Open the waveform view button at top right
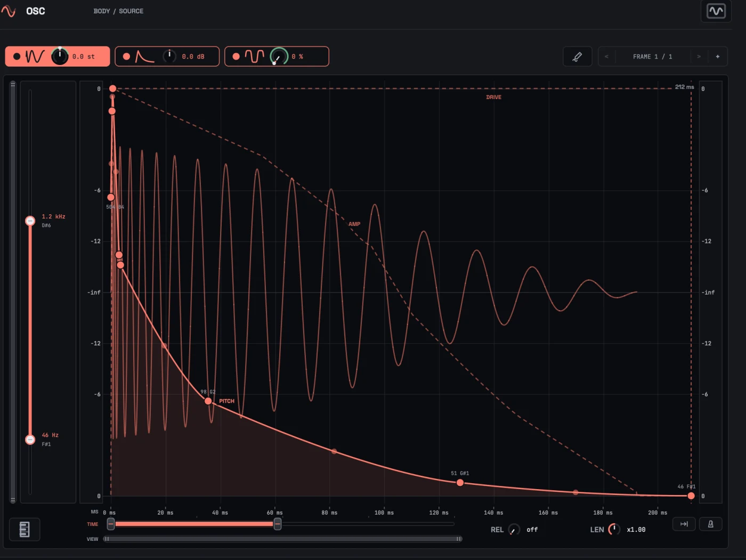 (716, 11)
